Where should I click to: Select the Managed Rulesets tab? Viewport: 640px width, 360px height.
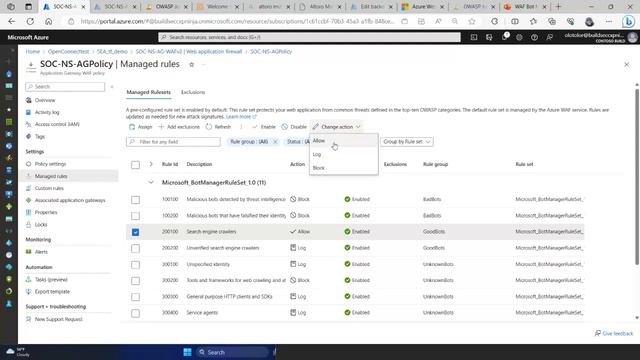(x=149, y=92)
